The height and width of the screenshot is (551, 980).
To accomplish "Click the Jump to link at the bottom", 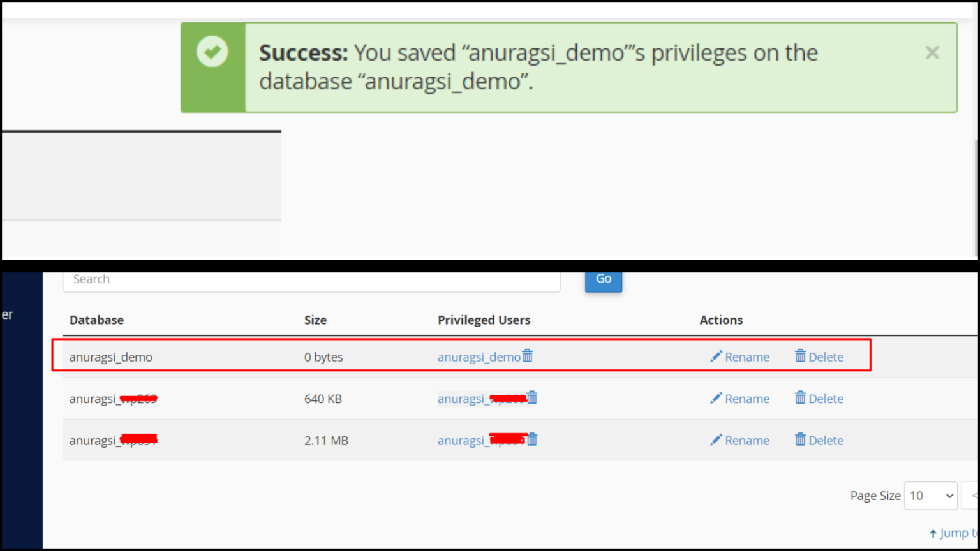I will [x=958, y=533].
